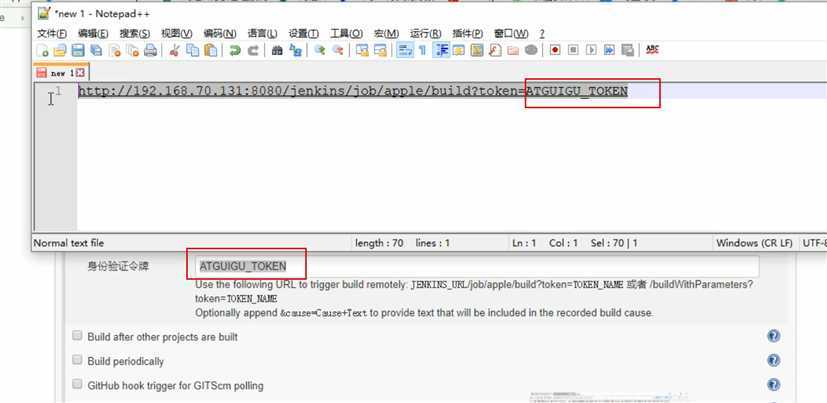Click the ABC spell check icon
This screenshot has width=827, height=403.
(x=652, y=50)
